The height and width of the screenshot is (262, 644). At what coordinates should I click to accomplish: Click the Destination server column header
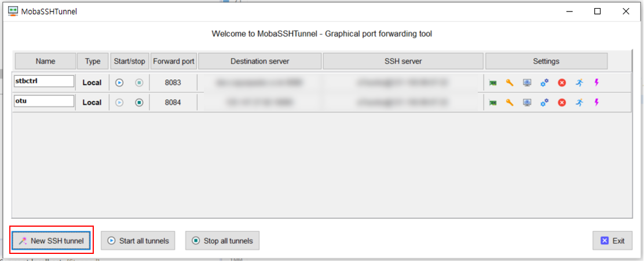[x=260, y=61]
